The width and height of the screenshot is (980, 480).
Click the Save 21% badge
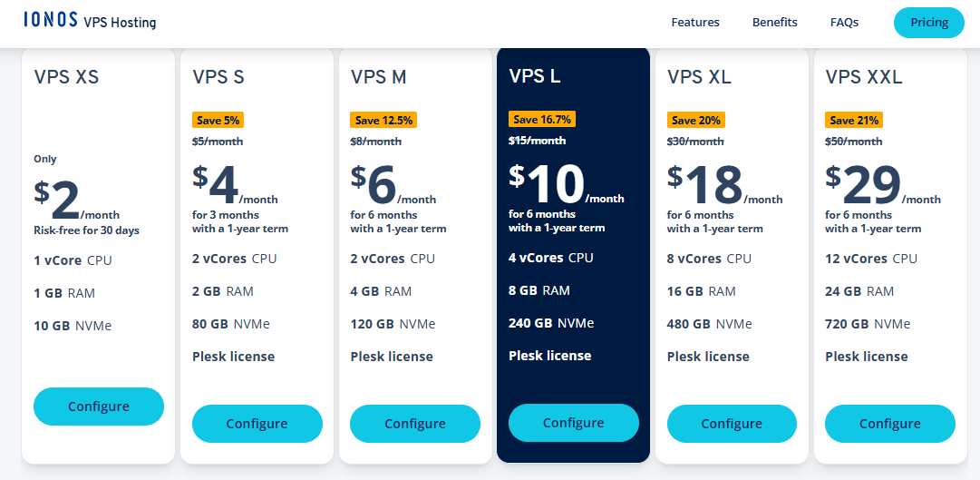point(854,120)
